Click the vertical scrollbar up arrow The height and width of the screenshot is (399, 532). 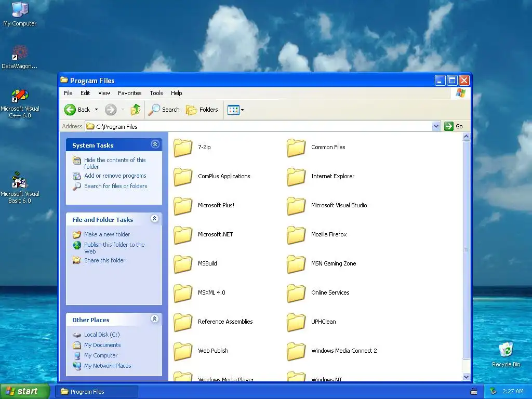coord(466,137)
